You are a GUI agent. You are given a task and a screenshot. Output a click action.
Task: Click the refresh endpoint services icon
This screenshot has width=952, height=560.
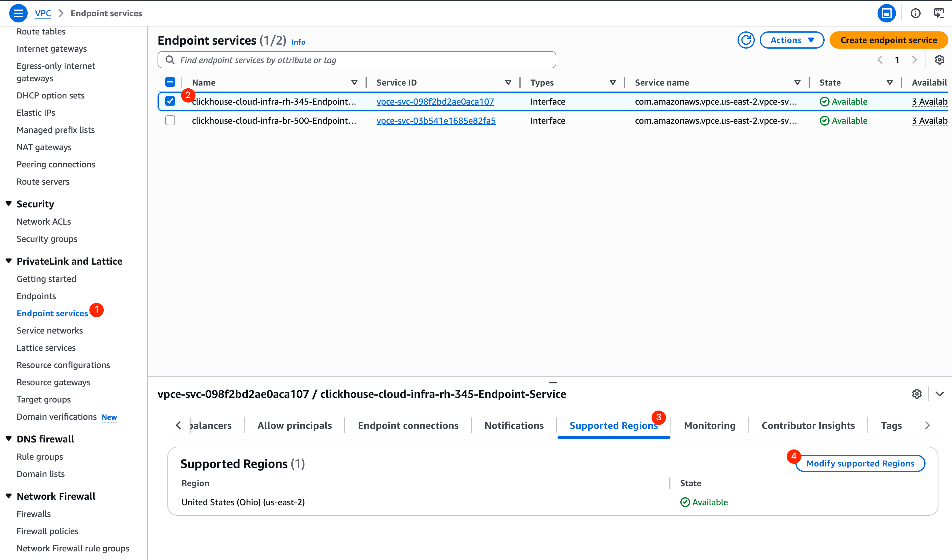(746, 40)
